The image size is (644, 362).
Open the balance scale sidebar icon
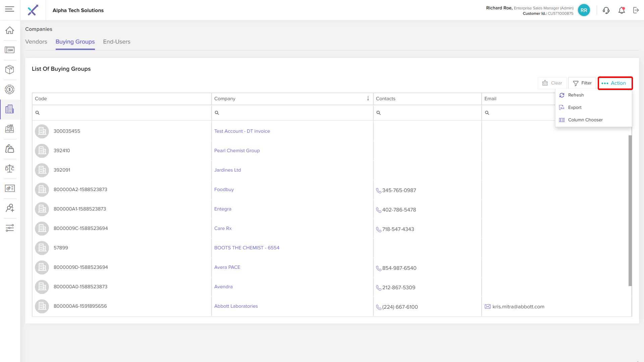pyautogui.click(x=10, y=168)
